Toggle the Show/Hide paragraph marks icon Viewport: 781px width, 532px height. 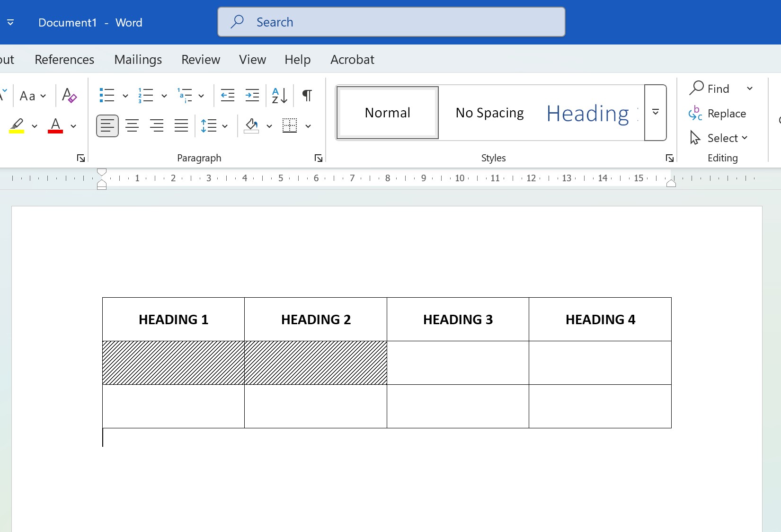306,96
